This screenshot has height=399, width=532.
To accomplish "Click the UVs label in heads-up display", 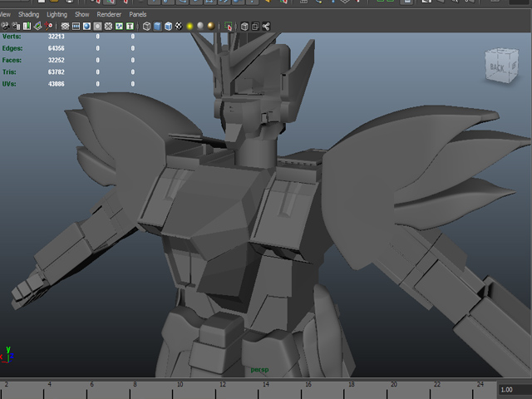I will tap(9, 84).
